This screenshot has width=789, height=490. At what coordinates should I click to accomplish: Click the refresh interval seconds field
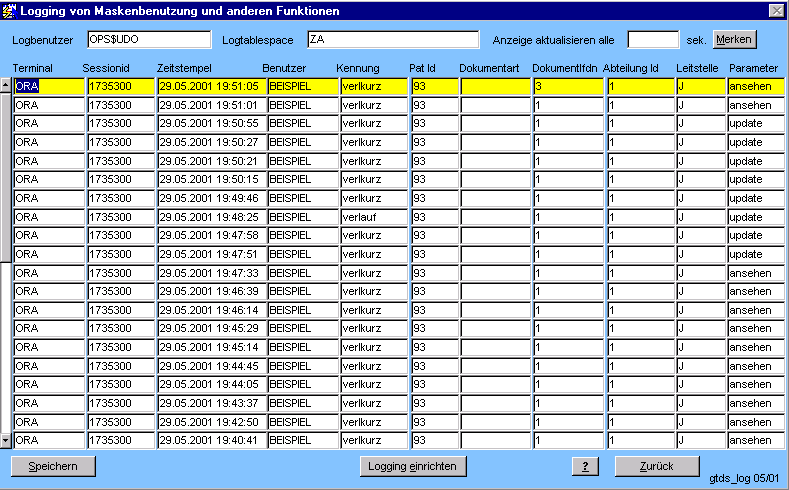(x=653, y=40)
